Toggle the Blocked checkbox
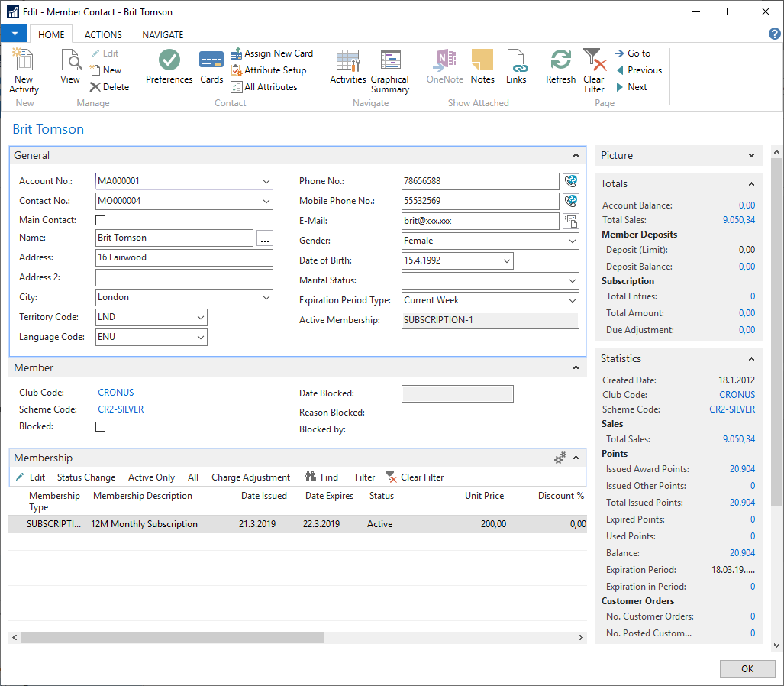 [x=100, y=427]
